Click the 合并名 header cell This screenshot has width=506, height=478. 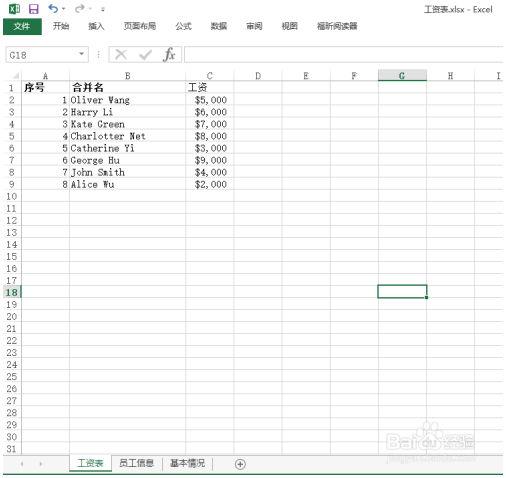127,88
